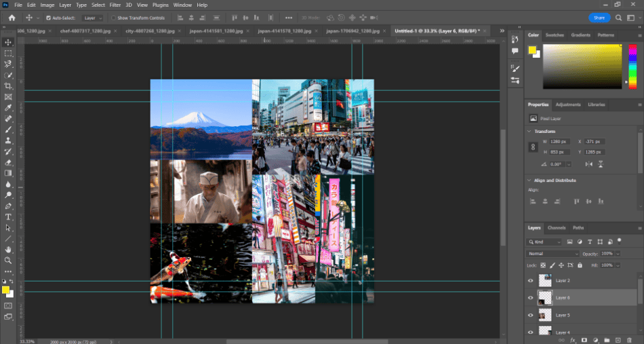Select the Pen tool
This screenshot has width=644, height=344.
click(8, 206)
